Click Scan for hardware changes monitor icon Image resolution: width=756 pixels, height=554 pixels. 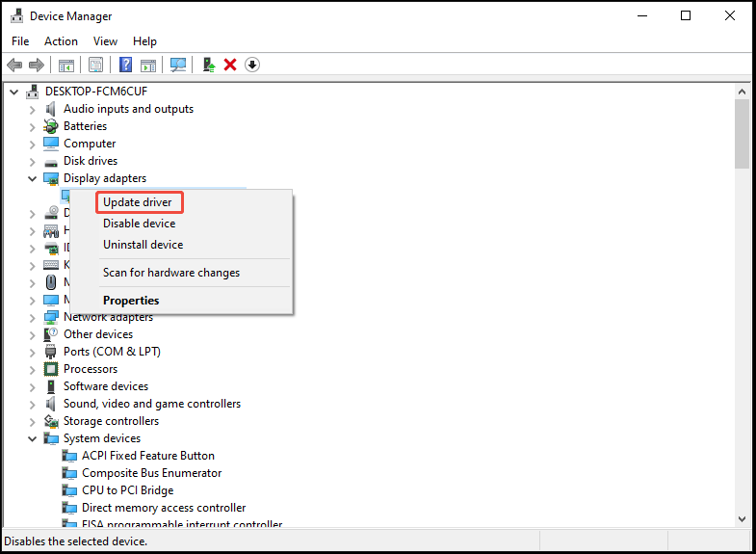pyautogui.click(x=178, y=65)
